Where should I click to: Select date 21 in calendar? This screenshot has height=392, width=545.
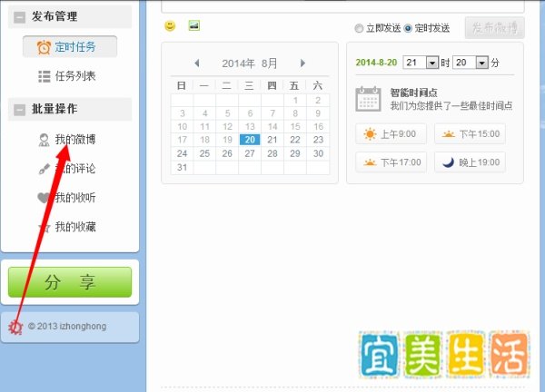272,140
